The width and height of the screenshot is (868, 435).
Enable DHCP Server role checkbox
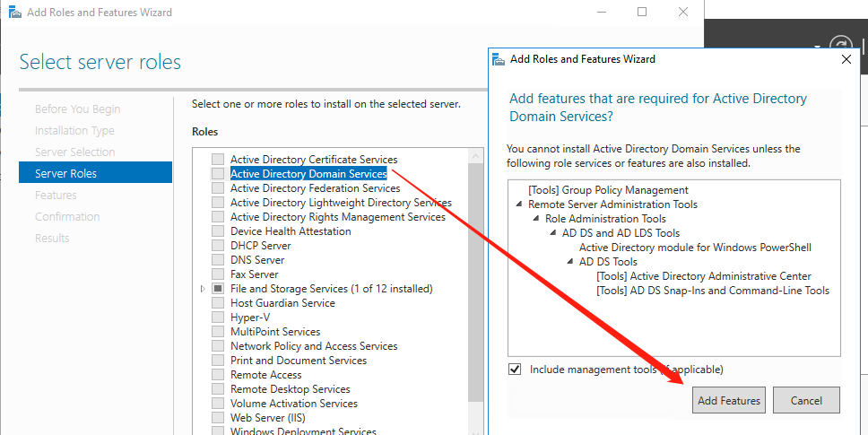(218, 246)
